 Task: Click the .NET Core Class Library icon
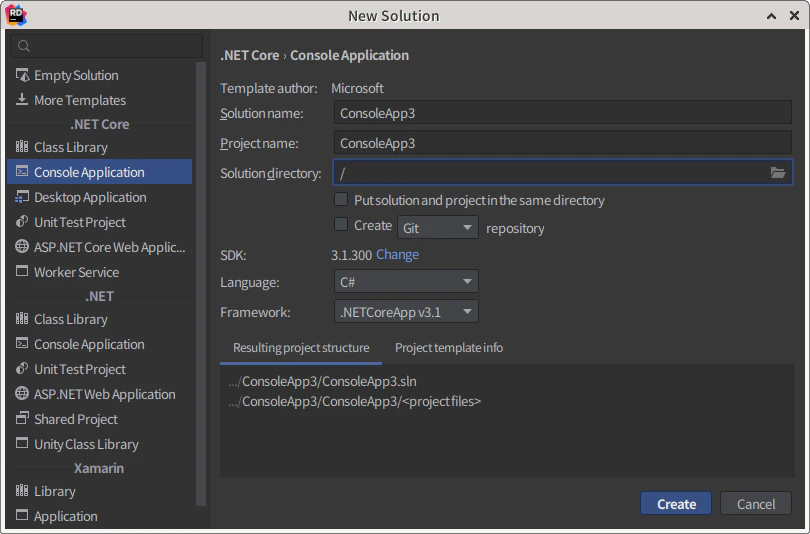(22, 147)
